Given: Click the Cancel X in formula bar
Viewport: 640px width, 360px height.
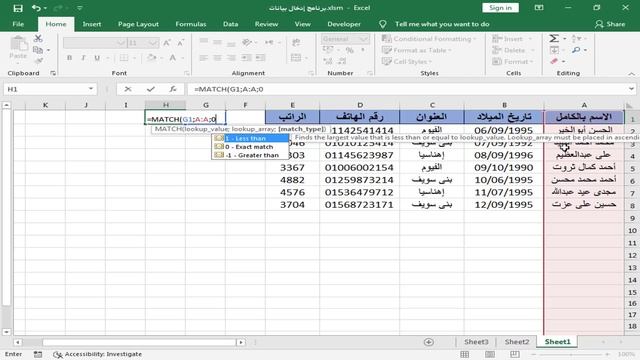Looking at the screenshot, I should (x=128, y=89).
